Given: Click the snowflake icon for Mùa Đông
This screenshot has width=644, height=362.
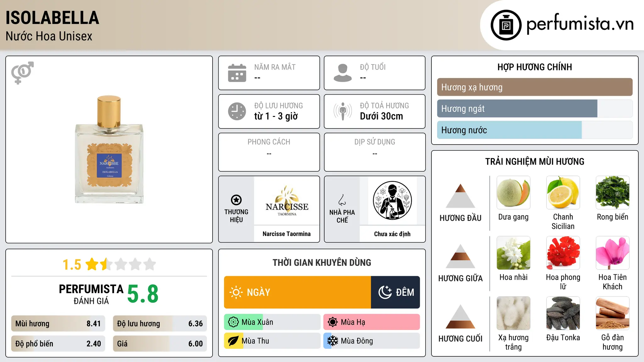Looking at the screenshot, I should pyautogui.click(x=332, y=341).
